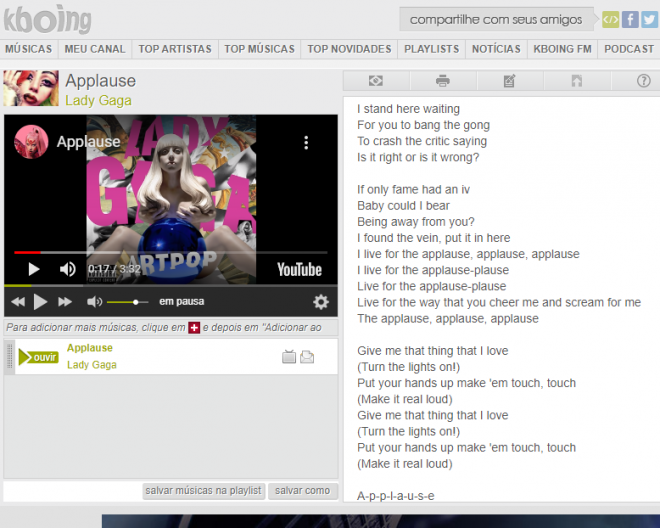
Task: Skip to previous track in Kboing player
Action: tap(18, 301)
